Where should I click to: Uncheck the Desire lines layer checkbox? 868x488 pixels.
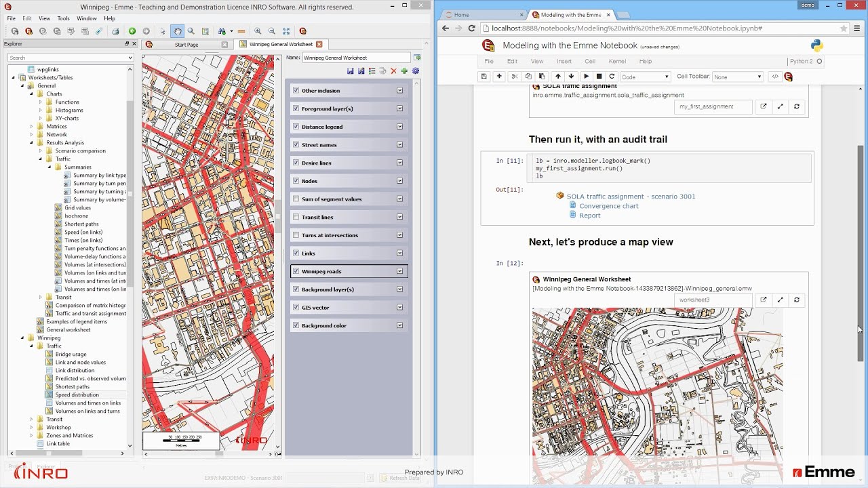296,163
